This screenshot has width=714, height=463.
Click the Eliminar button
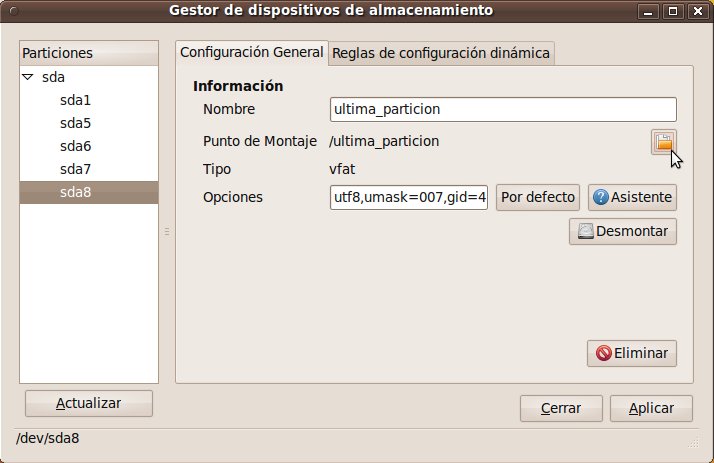tap(632, 353)
